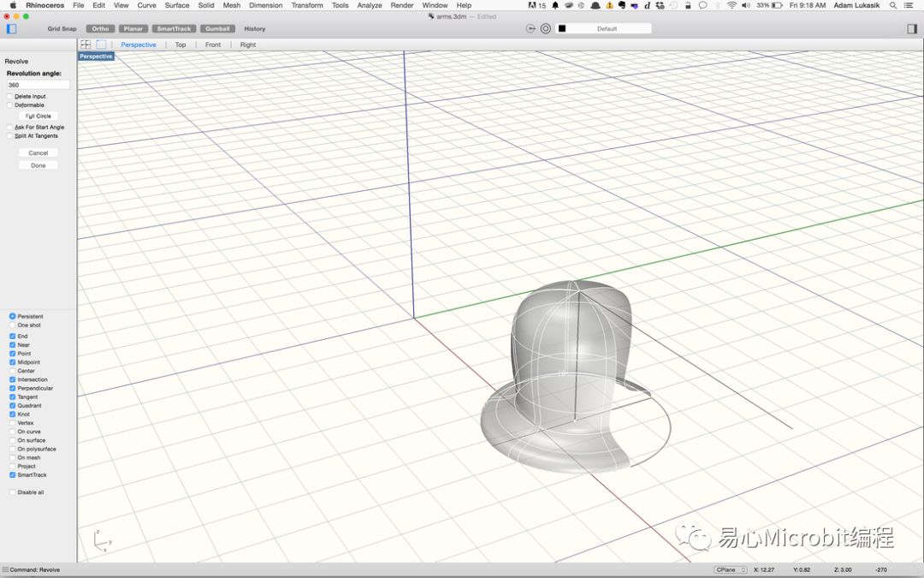
Task: Click the Done button
Action: 38,165
